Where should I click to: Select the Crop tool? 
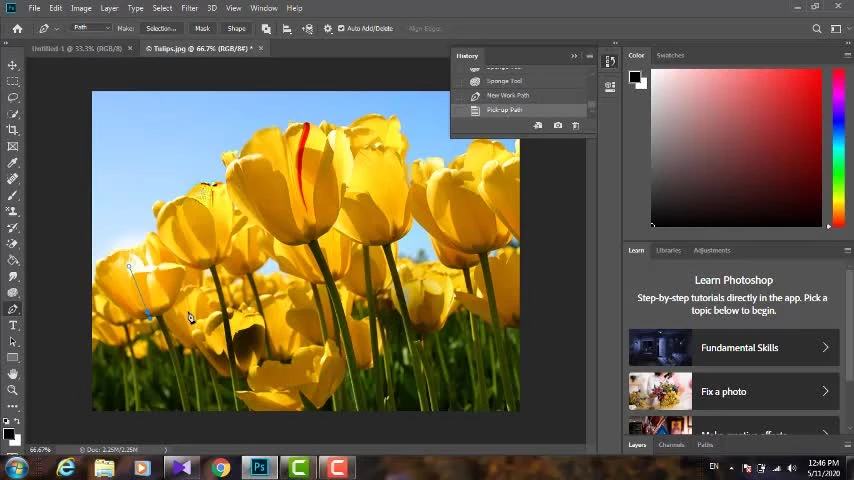[13, 130]
